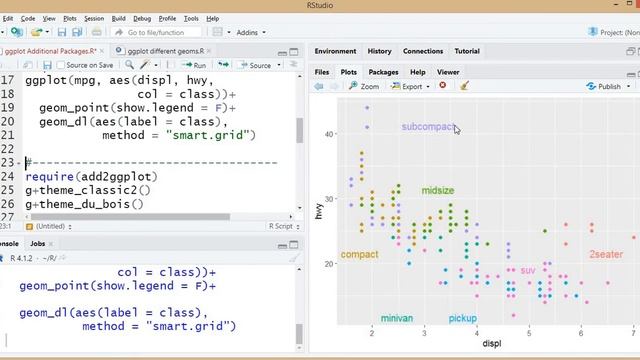Minimize the console pane
Screen dimensions: 640x360
282,246
